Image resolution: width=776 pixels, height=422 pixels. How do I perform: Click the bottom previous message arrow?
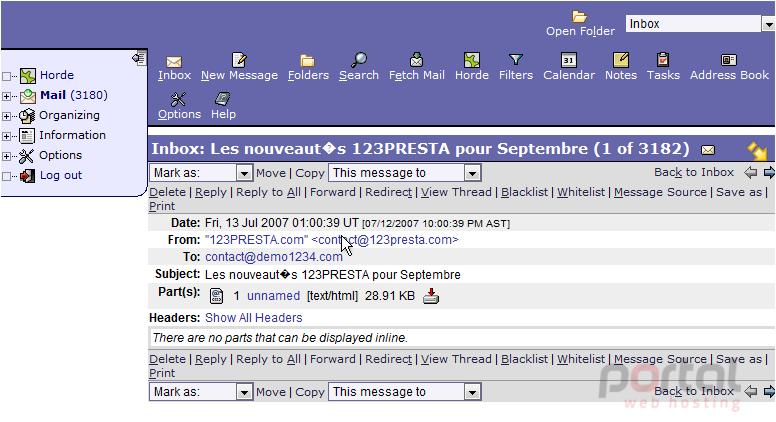point(751,392)
